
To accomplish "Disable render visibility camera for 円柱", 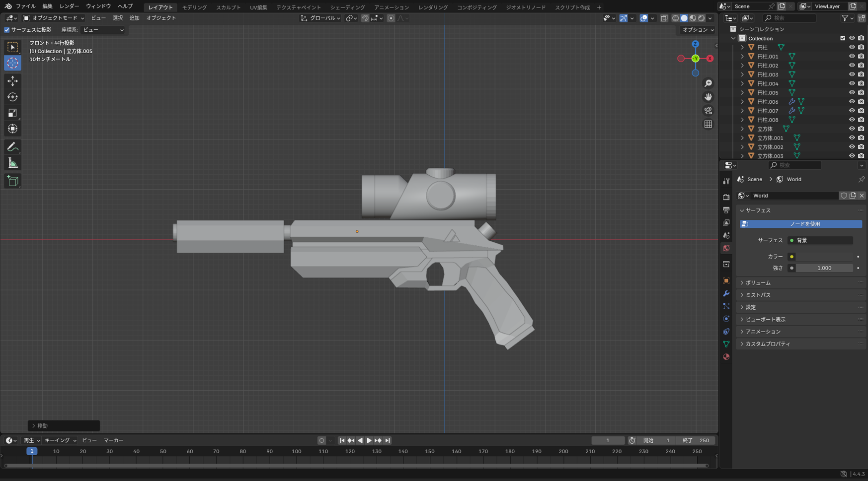I will [861, 47].
